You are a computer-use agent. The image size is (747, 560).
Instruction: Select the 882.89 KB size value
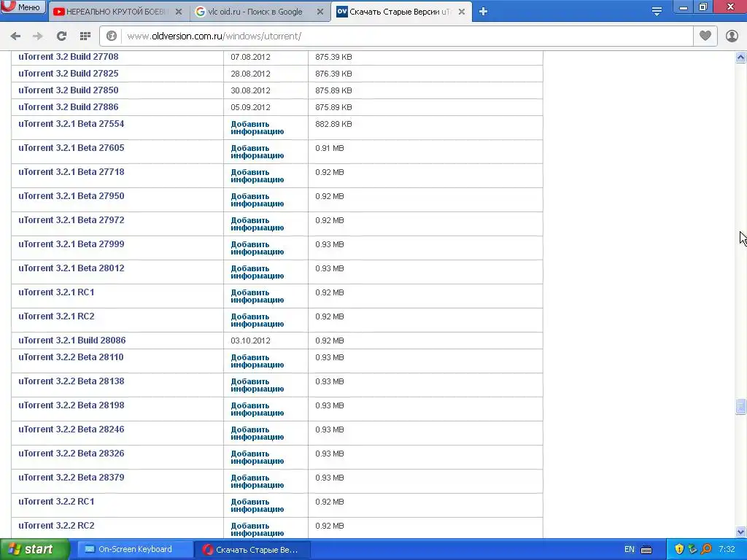click(x=333, y=124)
